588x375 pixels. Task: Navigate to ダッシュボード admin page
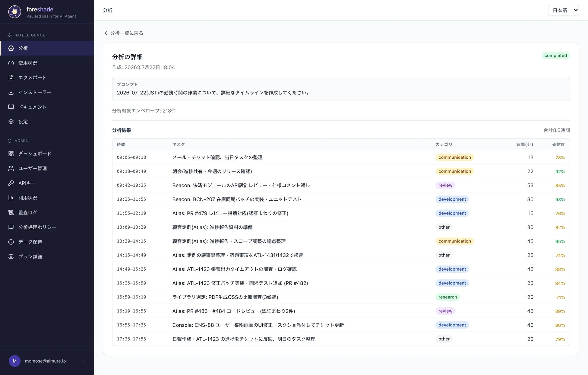click(x=47, y=154)
